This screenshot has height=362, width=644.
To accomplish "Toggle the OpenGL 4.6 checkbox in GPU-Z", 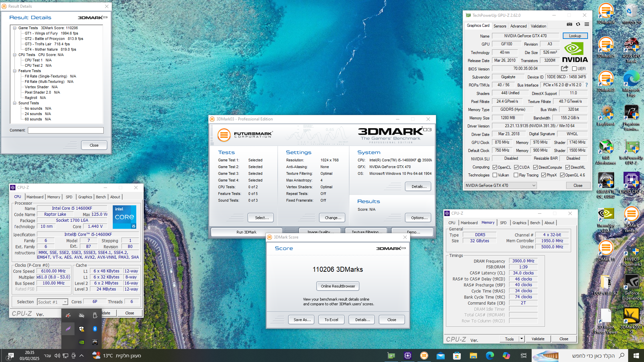I will pyautogui.click(x=562, y=175).
